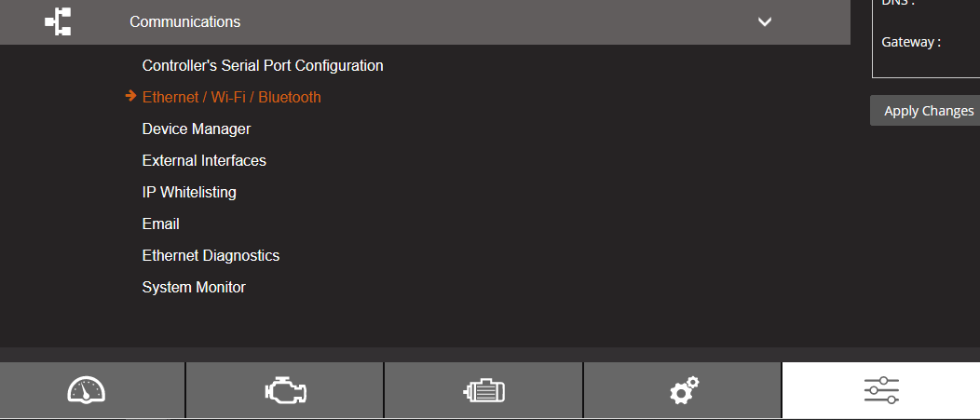Select Ethernet / Wi-Fi / Bluetooth
980x420 pixels.
point(231,97)
